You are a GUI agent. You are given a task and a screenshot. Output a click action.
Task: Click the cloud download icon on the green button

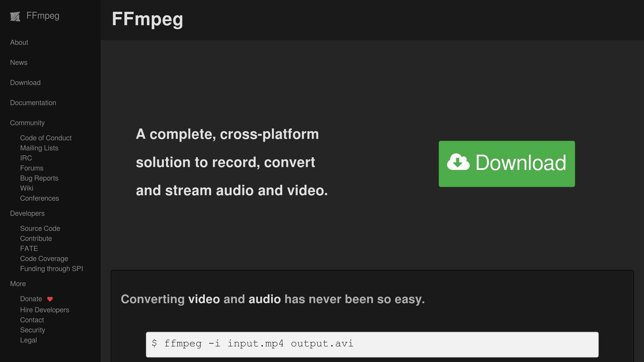[458, 163]
